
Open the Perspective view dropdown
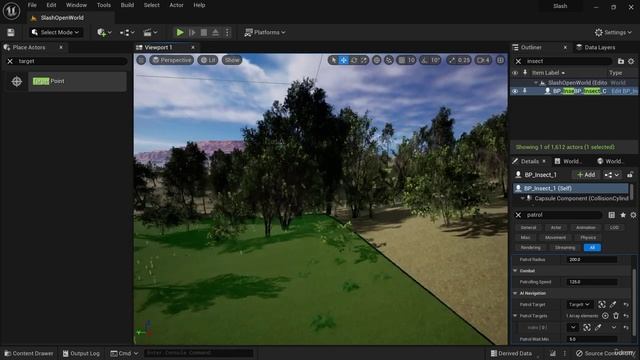coord(172,60)
